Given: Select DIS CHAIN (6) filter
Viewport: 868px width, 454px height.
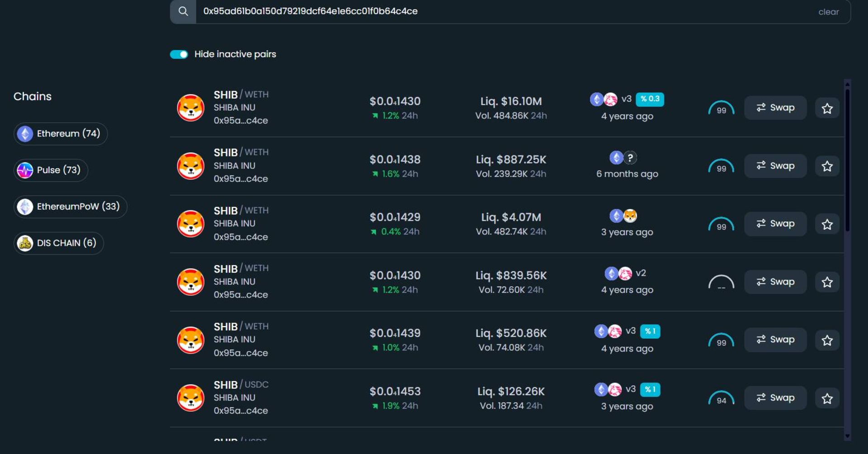Looking at the screenshot, I should 59,243.
